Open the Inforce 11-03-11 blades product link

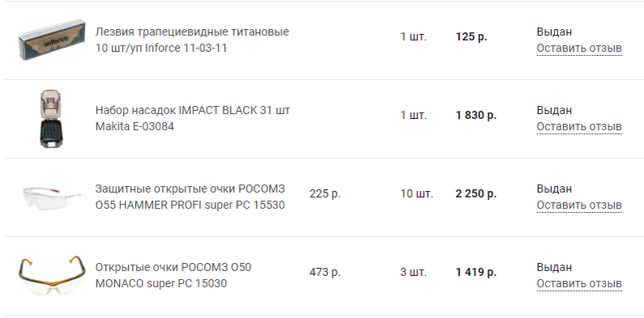pyautogui.click(x=192, y=40)
